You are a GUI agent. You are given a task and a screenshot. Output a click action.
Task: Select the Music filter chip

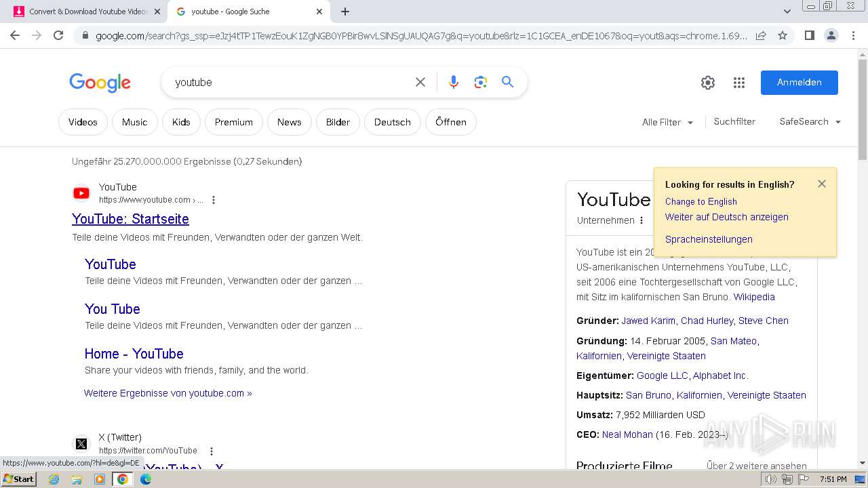tap(134, 122)
